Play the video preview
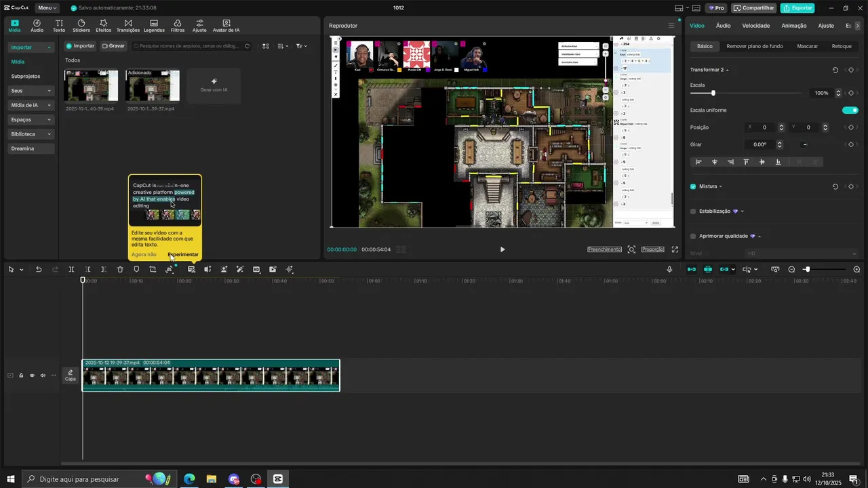Image resolution: width=868 pixels, height=488 pixels. click(502, 249)
